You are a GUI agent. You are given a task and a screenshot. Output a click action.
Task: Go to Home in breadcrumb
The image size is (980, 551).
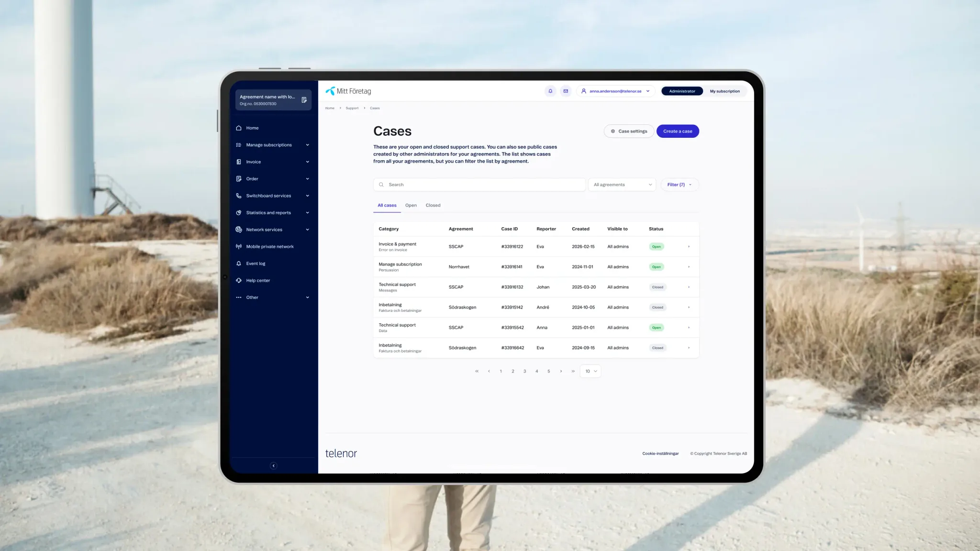click(330, 108)
